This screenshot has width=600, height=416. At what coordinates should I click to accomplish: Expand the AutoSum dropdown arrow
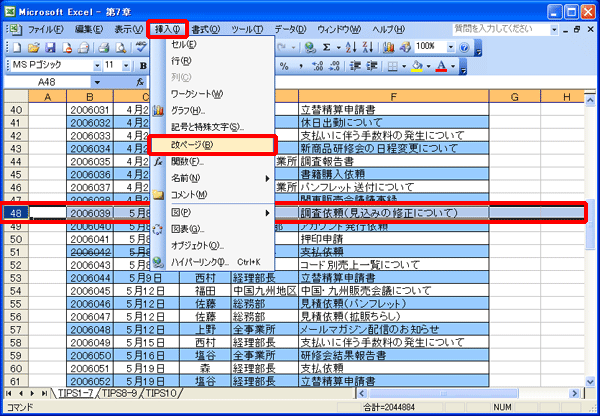pos(338,47)
